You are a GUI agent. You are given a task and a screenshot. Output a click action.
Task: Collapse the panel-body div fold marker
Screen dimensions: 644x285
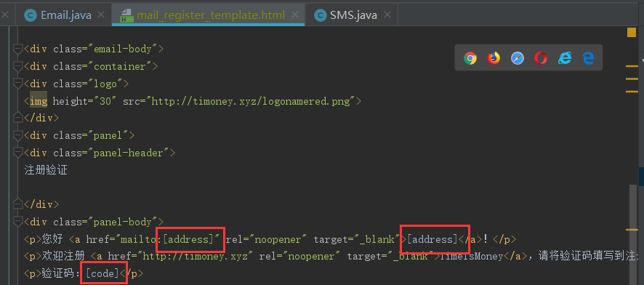pyautogui.click(x=17, y=222)
